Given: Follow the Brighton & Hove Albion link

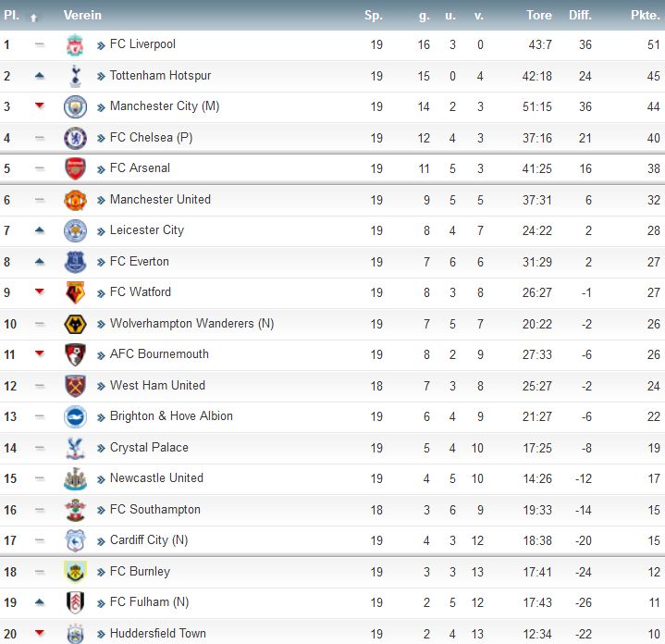Looking at the screenshot, I should tap(171, 415).
